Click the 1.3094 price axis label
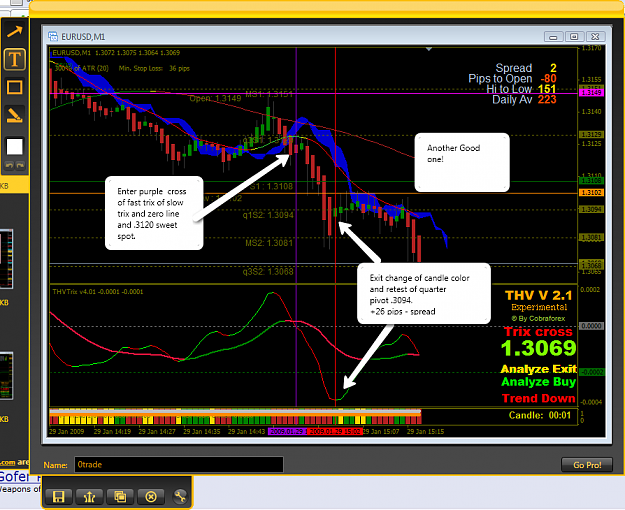Image resolution: width=625 pixels, height=510 pixels. point(592,209)
